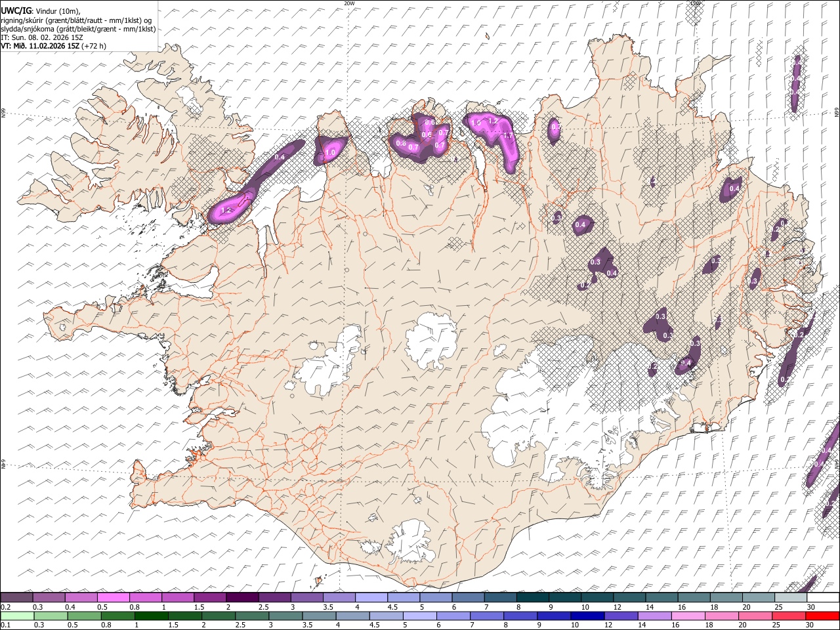The image size is (840, 630).
Task: Click the 'UWC/IG: Vindur (10m),' title line
Action: pyautogui.click(x=41, y=11)
